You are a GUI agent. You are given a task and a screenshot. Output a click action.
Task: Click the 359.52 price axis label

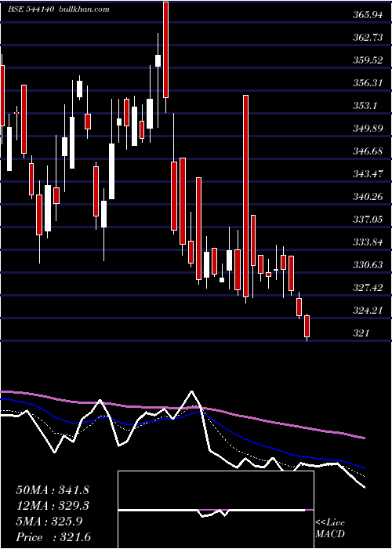coord(368,60)
